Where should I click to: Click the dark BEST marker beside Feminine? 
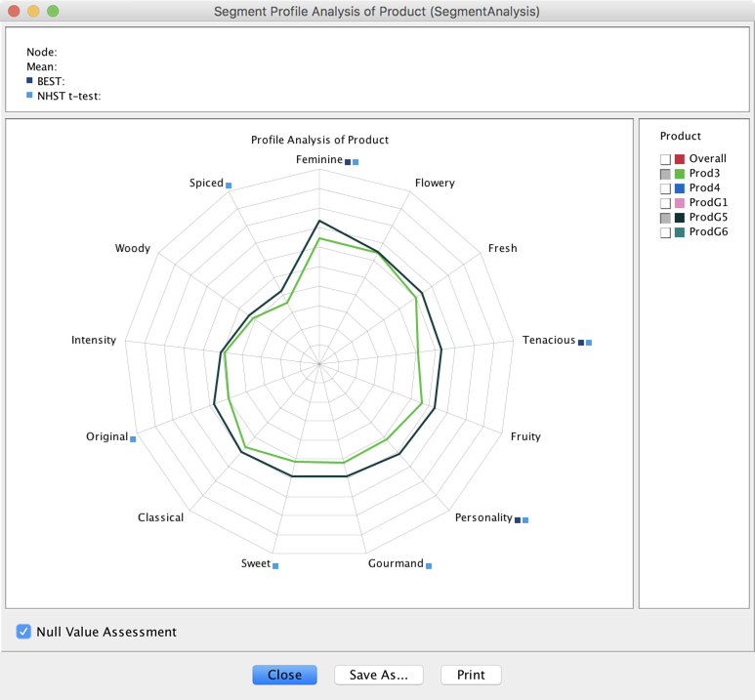(x=348, y=162)
